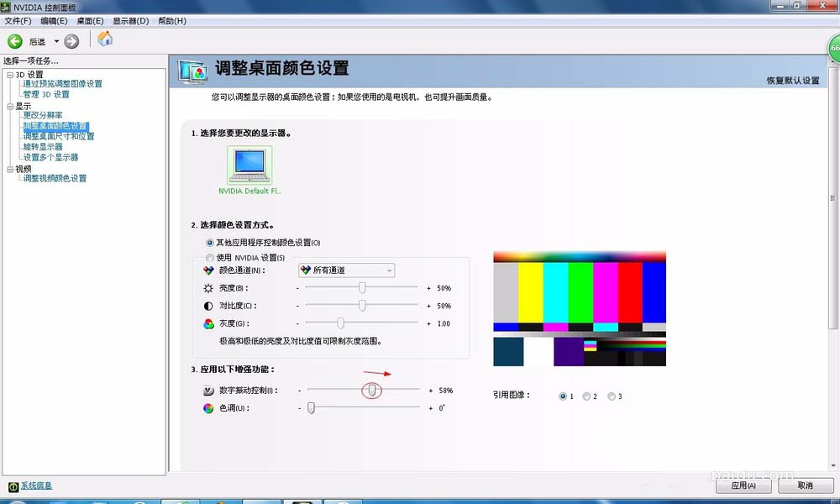Click the System Information icon
The height and width of the screenshot is (504, 840).
13,486
